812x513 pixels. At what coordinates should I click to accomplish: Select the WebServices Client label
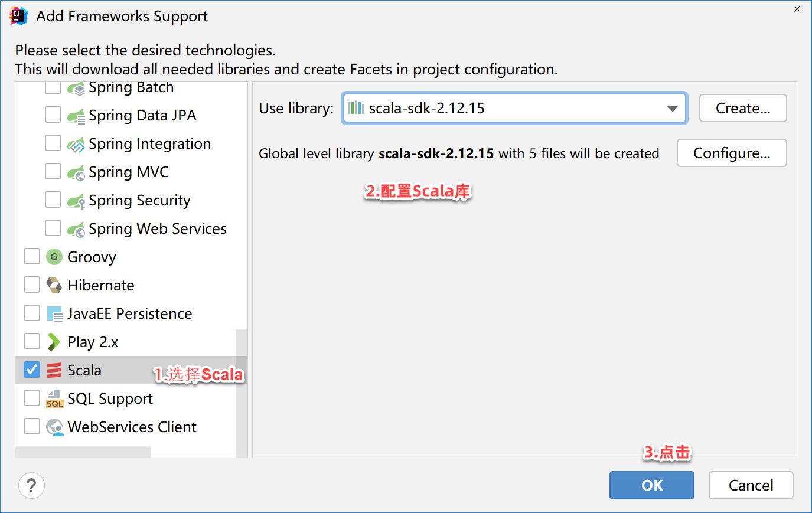[132, 427]
